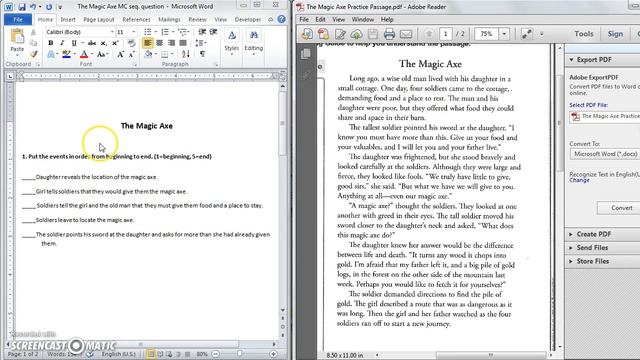Select Align Text Left
The width and height of the screenshot is (640, 360).
click(148, 43)
